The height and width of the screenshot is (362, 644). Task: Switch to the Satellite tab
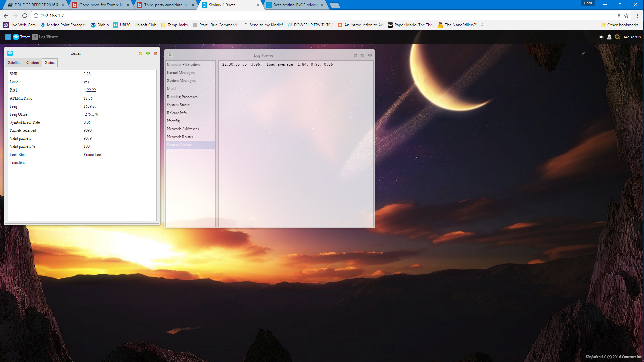pos(14,63)
